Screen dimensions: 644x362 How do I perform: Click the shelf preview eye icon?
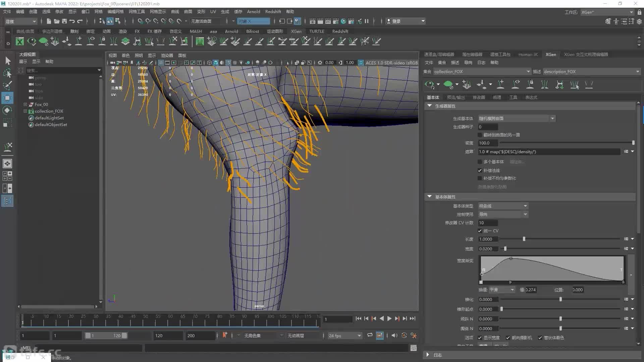32,41
